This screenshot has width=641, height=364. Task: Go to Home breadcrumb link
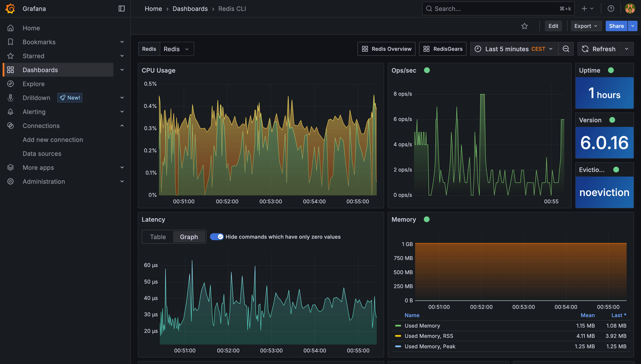pos(153,9)
